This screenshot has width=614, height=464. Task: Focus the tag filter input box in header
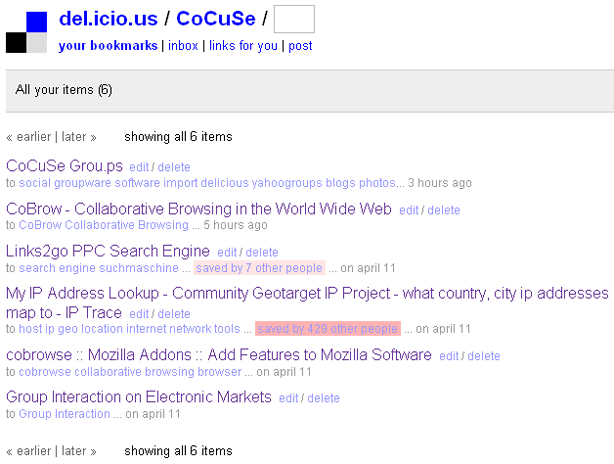click(x=294, y=19)
